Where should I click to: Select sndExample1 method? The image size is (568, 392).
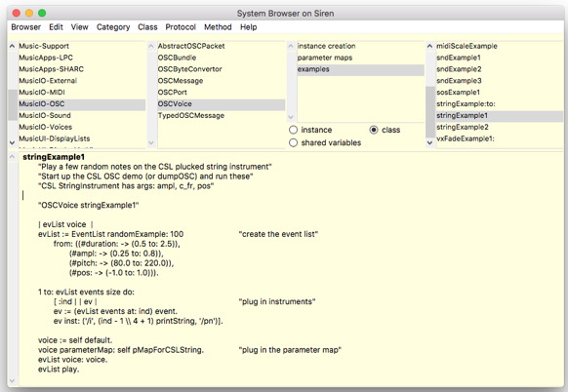pos(500,58)
